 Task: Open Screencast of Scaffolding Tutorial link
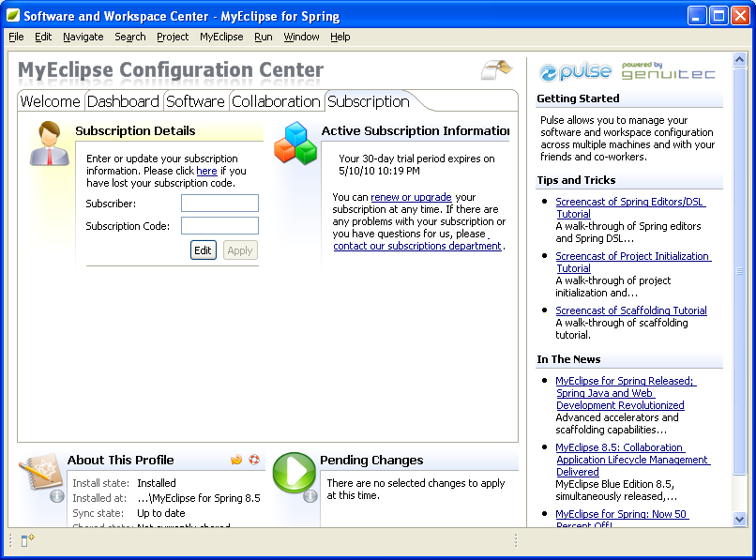coord(631,310)
